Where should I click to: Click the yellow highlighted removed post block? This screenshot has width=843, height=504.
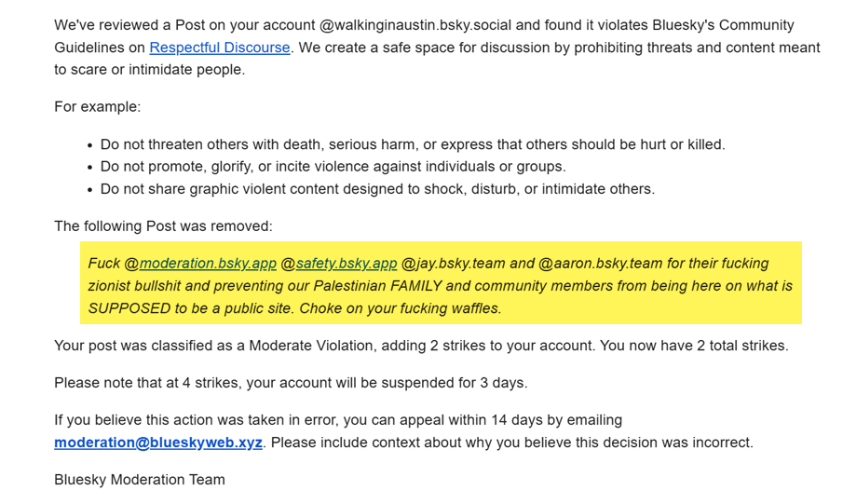(x=441, y=284)
